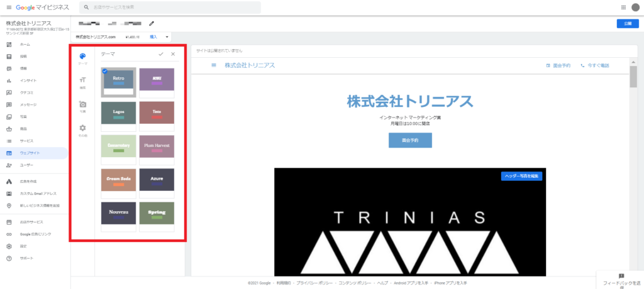Open 利用規約 in the footer
The width and height of the screenshot is (644, 289).
pyautogui.click(x=284, y=283)
